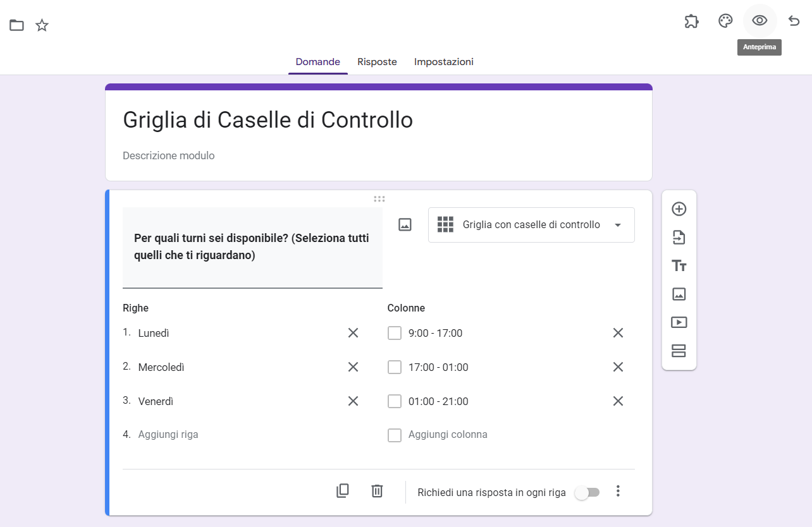Open the Impostazioni tab

443,62
